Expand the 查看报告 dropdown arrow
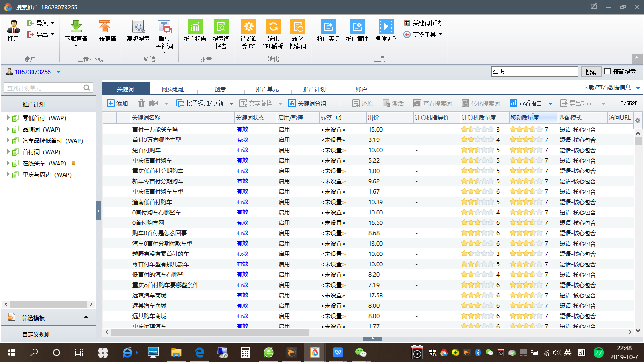644x362 pixels. (x=550, y=104)
